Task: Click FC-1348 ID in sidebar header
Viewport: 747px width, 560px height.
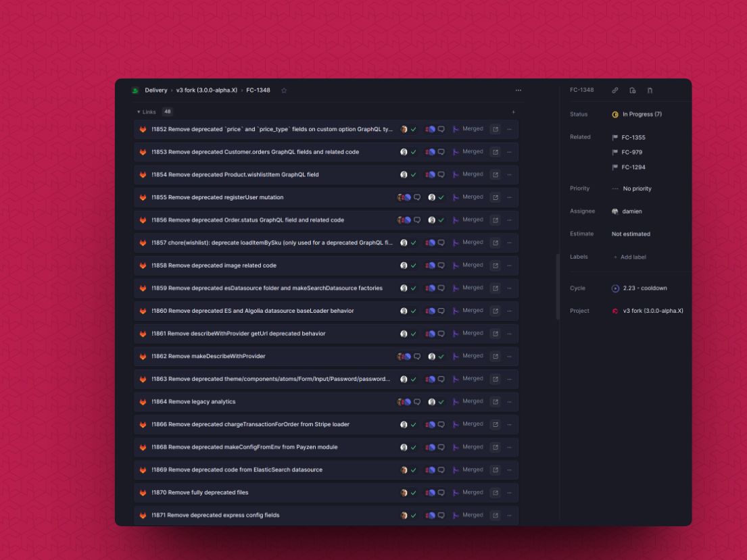Action: coord(581,90)
